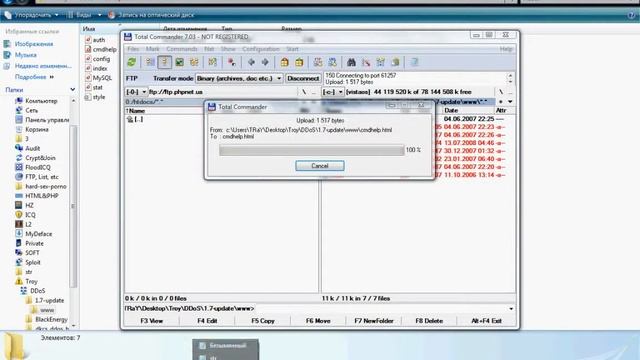Open the right panel favorites asterisk button
Image resolution: width=640 pixels, height=360 pixels.
pyautogui.click(x=501, y=102)
